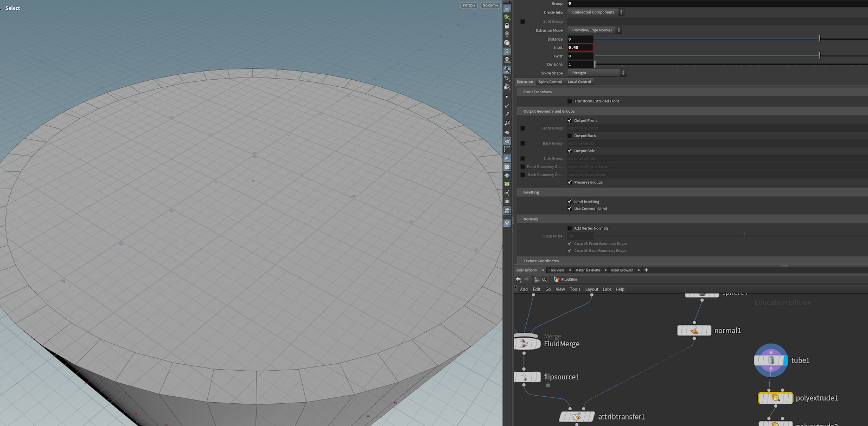Enable the Split Group checkbox

522,22
